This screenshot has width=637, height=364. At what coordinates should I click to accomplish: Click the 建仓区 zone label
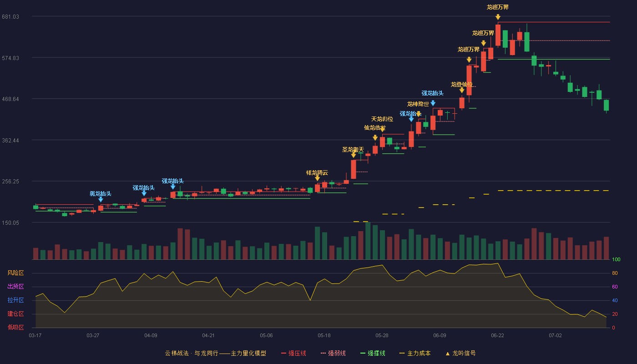[15, 314]
